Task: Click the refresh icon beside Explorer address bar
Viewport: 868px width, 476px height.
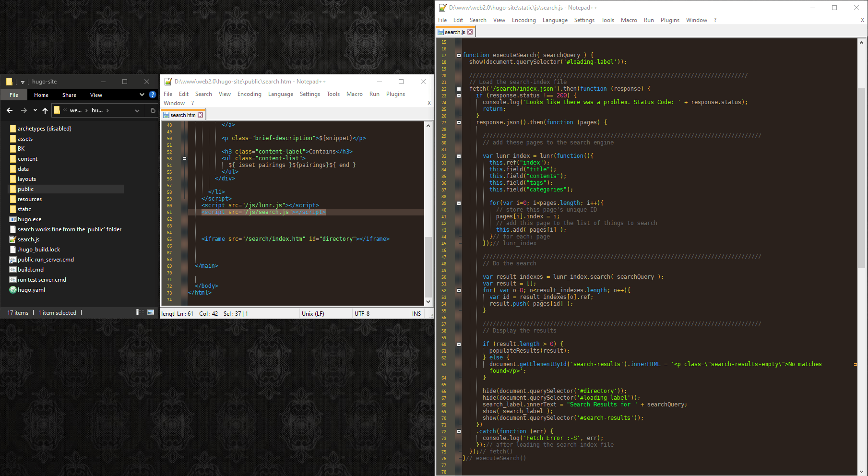Action: click(x=153, y=110)
